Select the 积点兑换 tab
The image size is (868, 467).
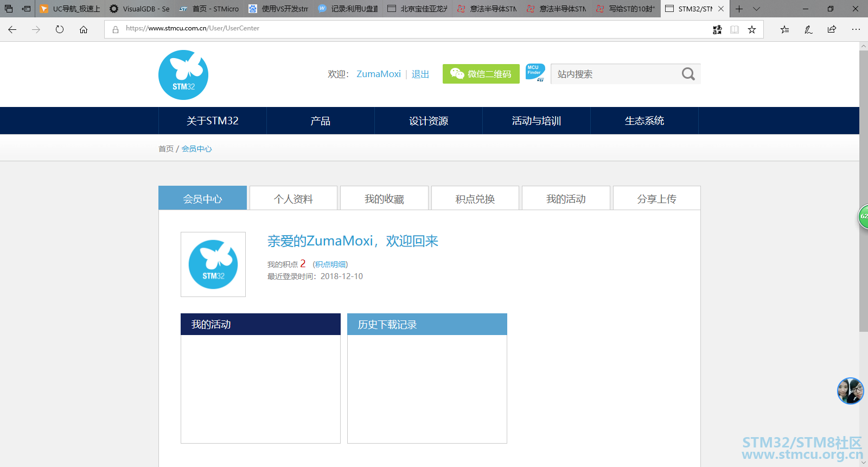tap(475, 198)
